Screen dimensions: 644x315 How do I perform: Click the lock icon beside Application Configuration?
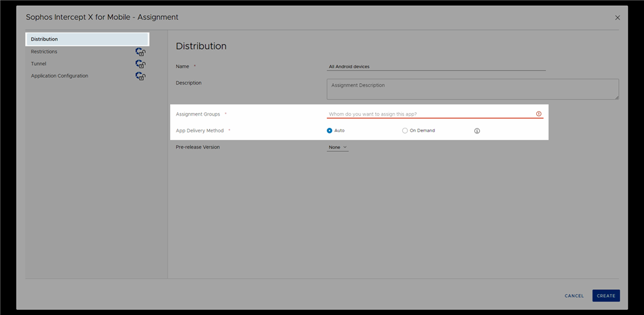click(x=141, y=76)
